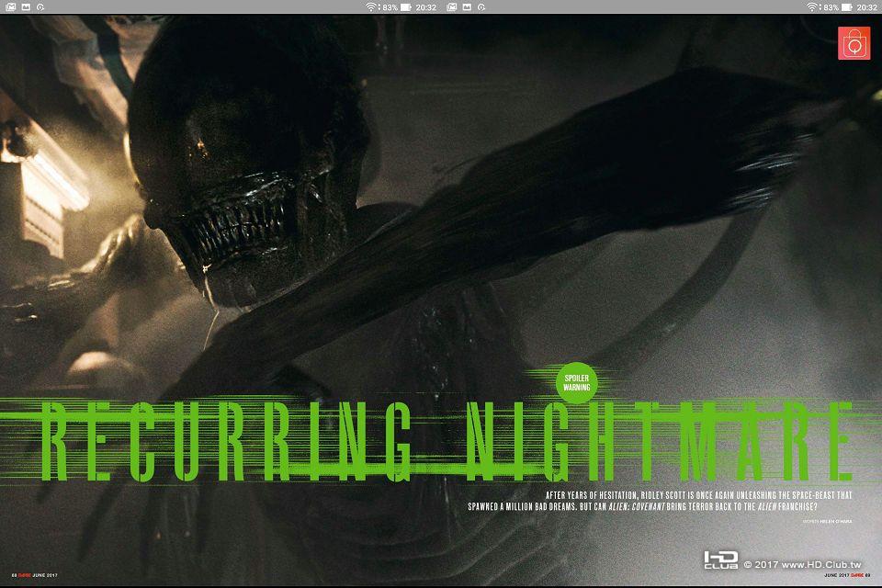The image size is (882, 588).
Task: Tap the Wi-Fi icon beside the left 83% reading
Action: [371, 6]
